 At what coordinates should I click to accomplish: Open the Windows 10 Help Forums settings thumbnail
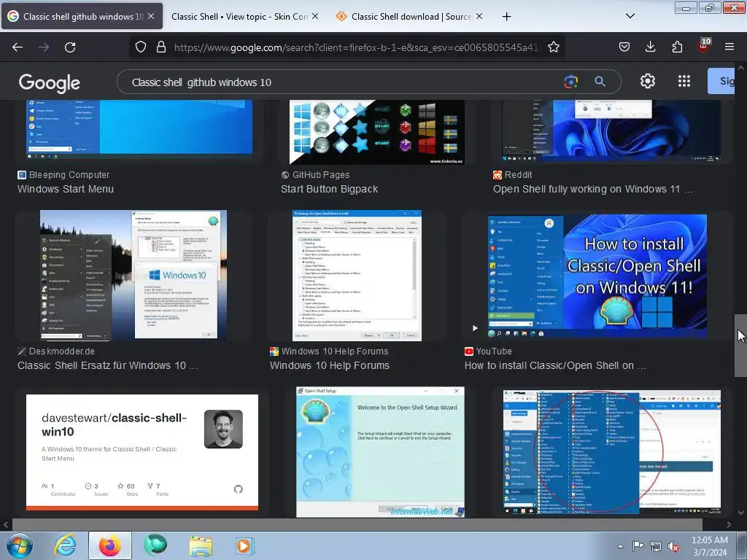click(357, 275)
